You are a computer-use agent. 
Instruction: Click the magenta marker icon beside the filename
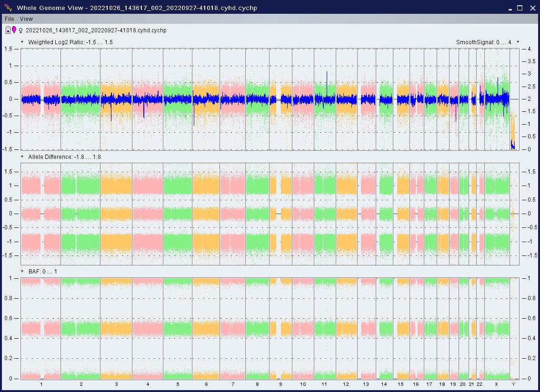tap(14, 30)
